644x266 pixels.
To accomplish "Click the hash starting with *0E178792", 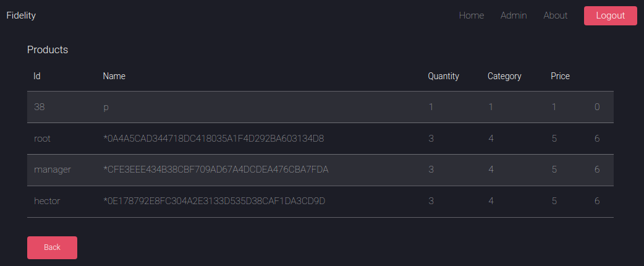I will [214, 201].
